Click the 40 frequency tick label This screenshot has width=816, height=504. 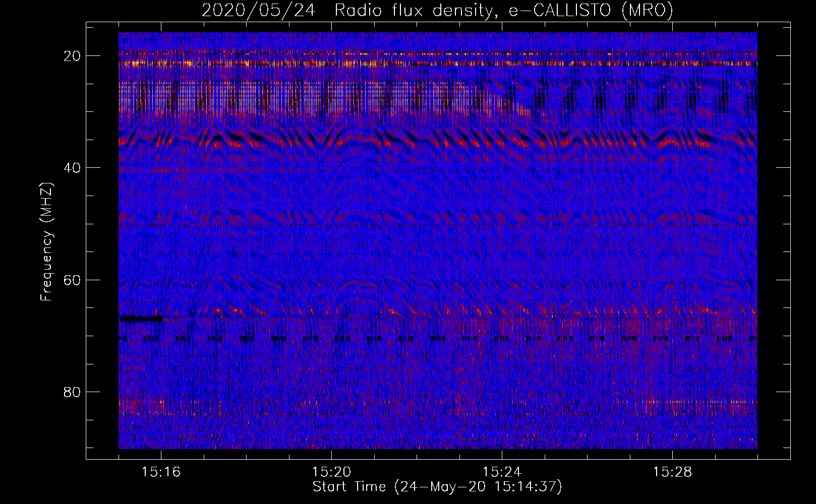pyautogui.click(x=72, y=168)
